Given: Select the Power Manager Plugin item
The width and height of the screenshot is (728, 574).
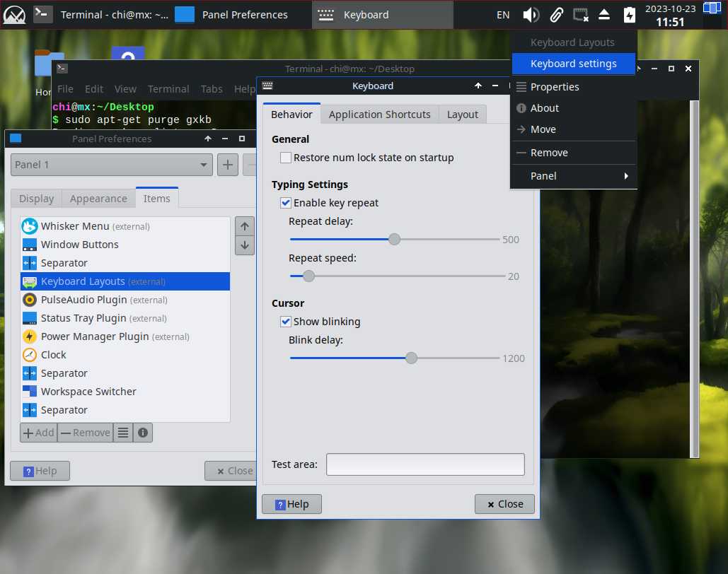Looking at the screenshot, I should pyautogui.click(x=125, y=336).
